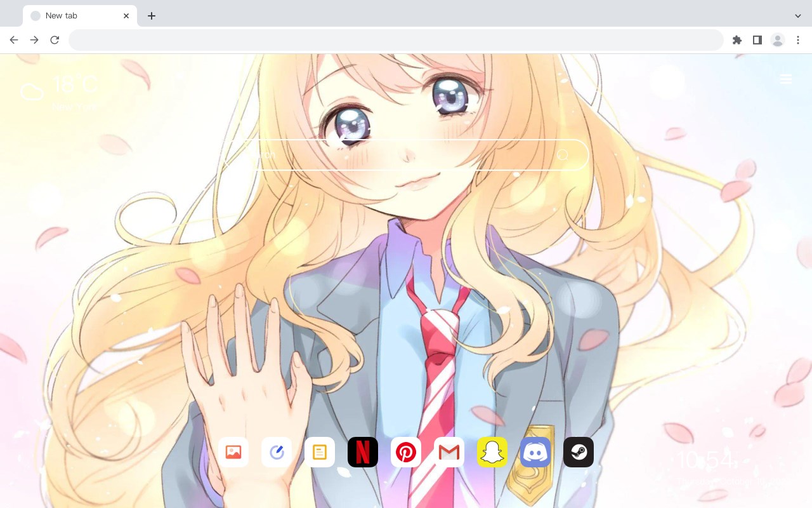Click the weather cloud icon
This screenshot has width=812, height=508.
point(32,92)
